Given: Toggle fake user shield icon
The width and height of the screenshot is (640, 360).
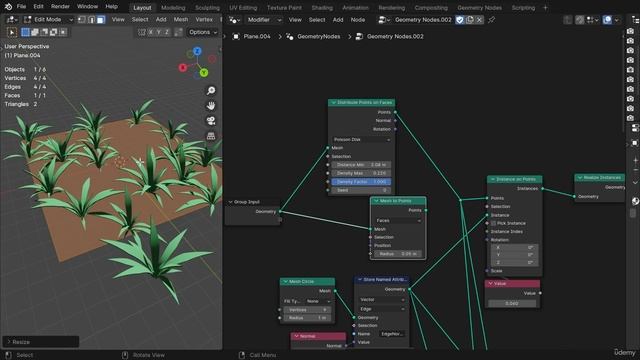Looking at the screenshot, I should [460, 20].
